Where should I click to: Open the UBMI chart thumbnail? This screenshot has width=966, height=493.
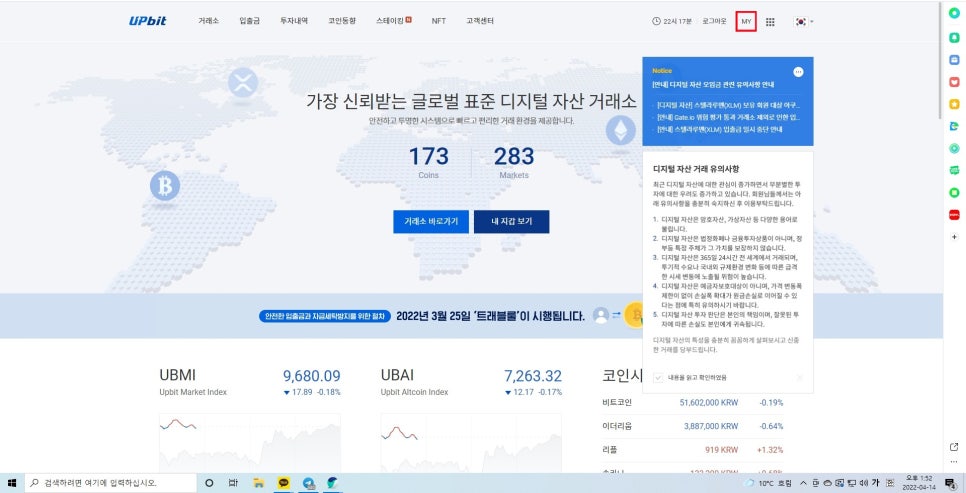click(x=250, y=442)
